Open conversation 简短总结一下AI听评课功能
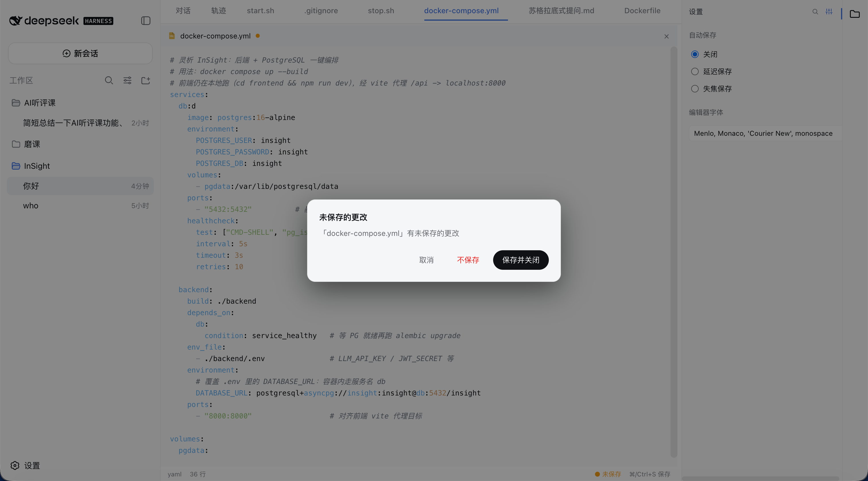 click(80, 123)
